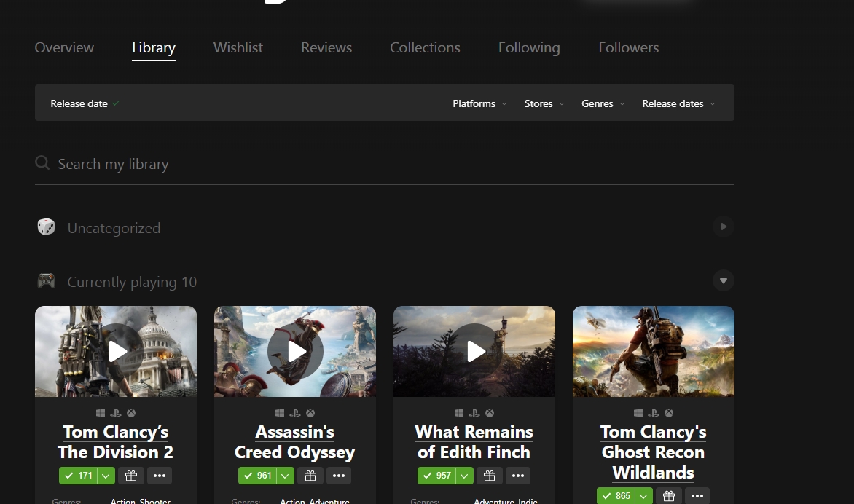The image size is (854, 504).
Task: Select the Library tab
Action: (154, 48)
